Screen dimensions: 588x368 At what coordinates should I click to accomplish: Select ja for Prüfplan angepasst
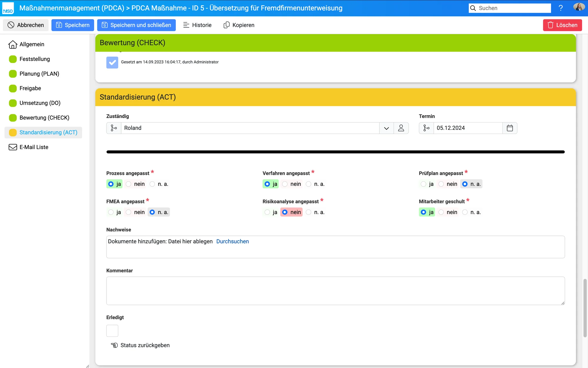coord(423,184)
